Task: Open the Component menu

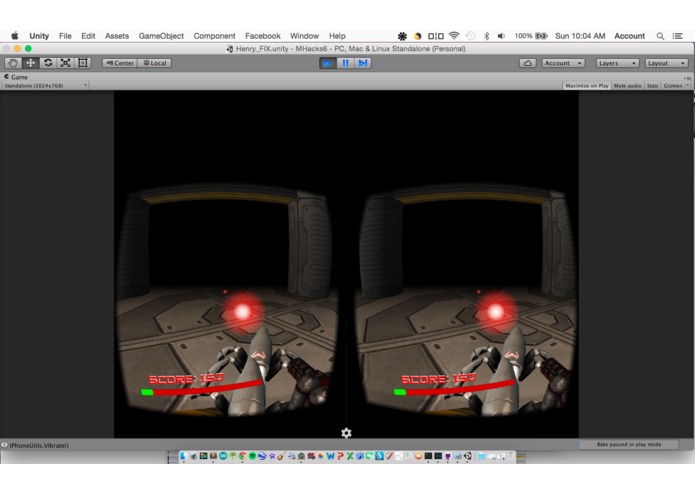Action: point(214,36)
